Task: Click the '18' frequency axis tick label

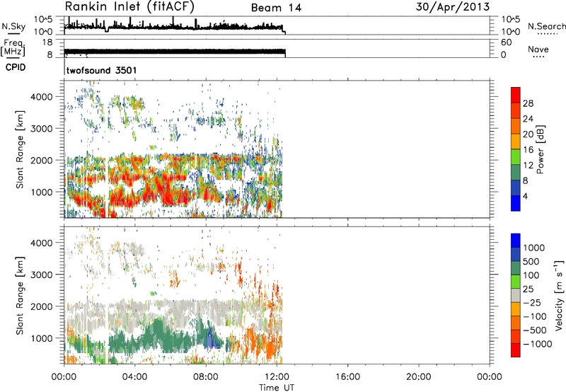Action: [47, 42]
